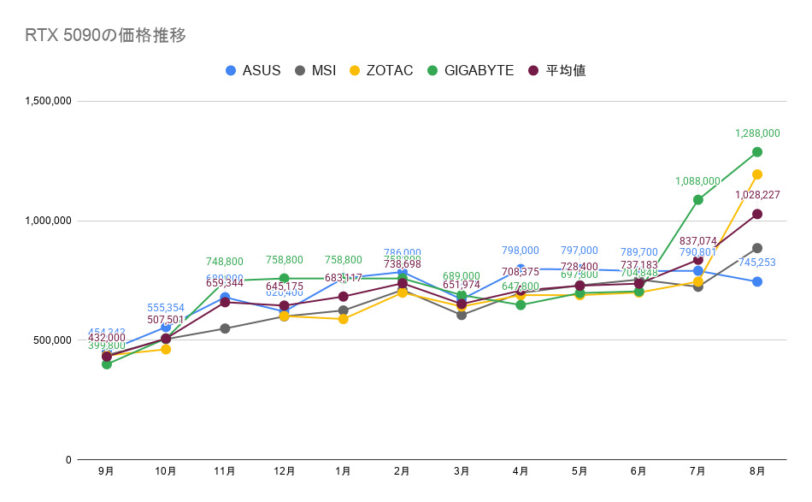Click the 1,088,000 data label
812x502 pixels.
(x=698, y=181)
